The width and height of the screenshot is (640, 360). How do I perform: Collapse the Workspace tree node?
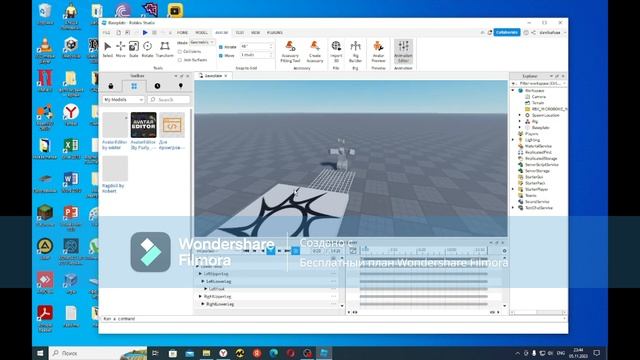click(513, 90)
